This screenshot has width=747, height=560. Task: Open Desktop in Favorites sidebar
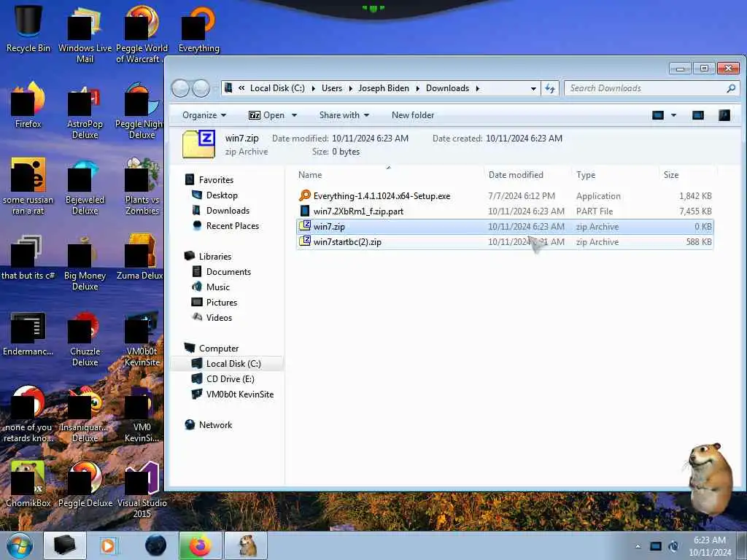tap(222, 195)
